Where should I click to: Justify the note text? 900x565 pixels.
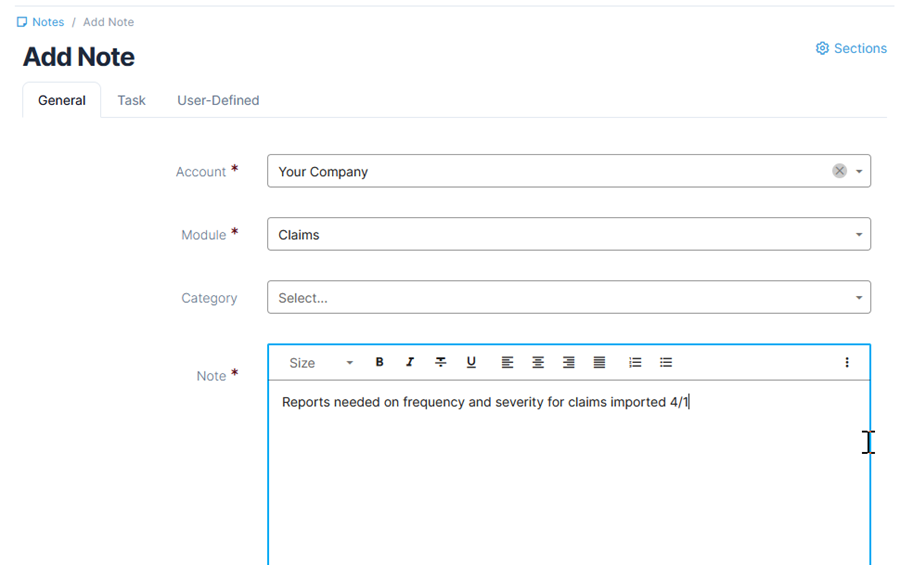599,362
